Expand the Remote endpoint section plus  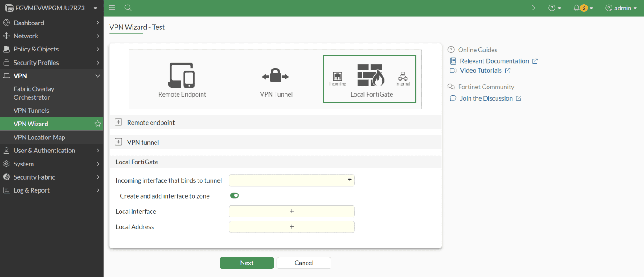(x=119, y=122)
